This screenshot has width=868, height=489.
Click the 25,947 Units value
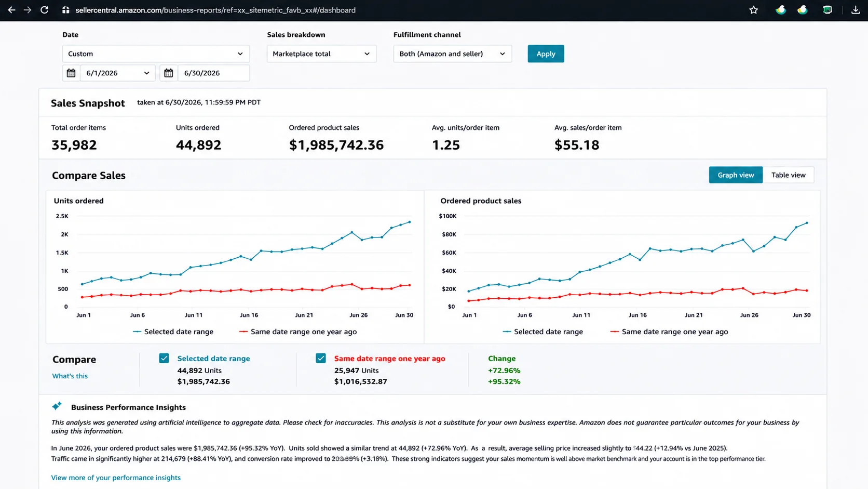(356, 371)
